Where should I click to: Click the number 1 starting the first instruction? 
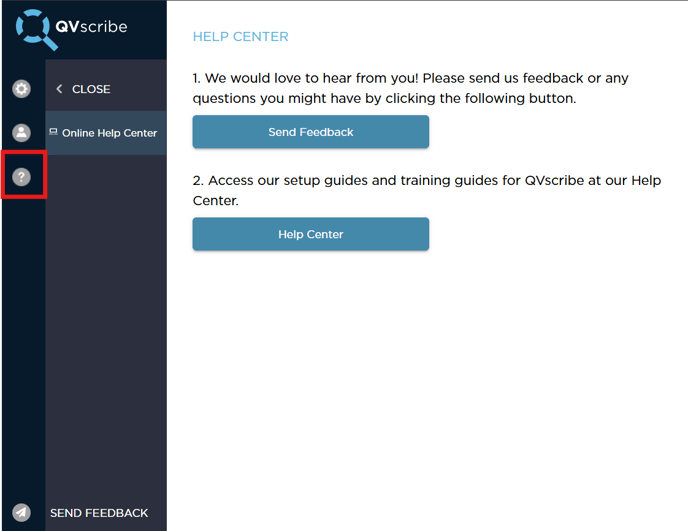[x=196, y=78]
